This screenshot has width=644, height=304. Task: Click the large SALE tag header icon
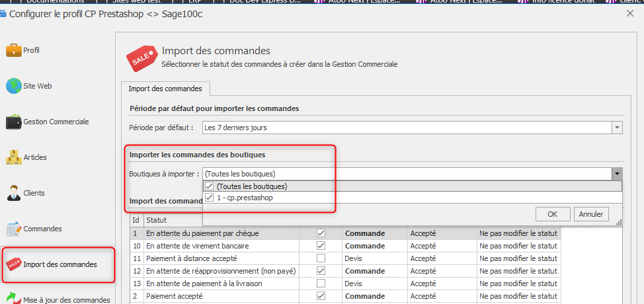click(x=141, y=59)
